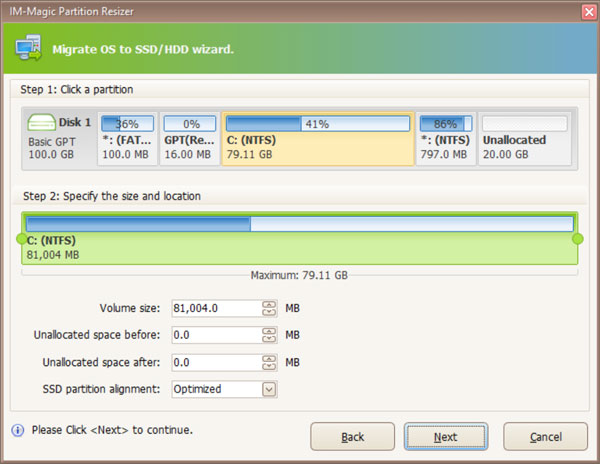This screenshot has width=600, height=464.
Task: Select the C: NTFS 79.11 GB partition
Action: pyautogui.click(x=318, y=138)
